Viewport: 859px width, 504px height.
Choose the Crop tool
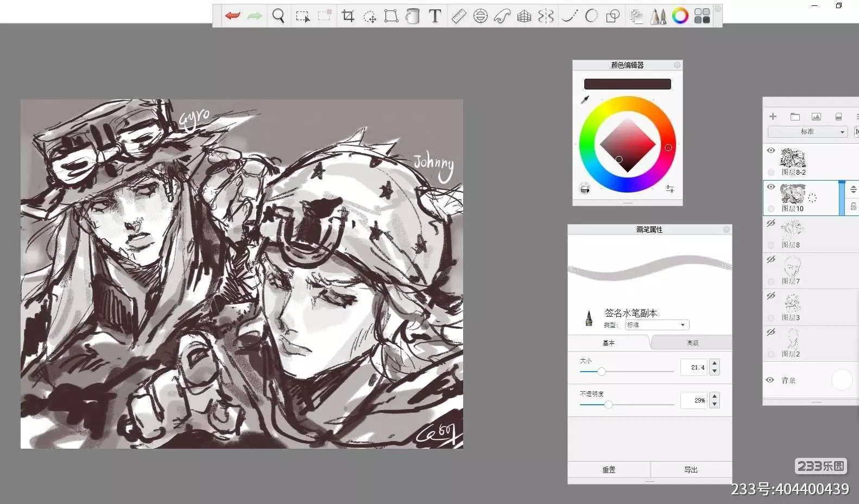point(348,16)
